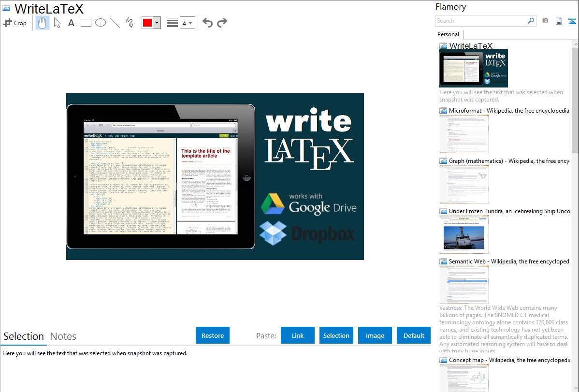Open the Microformat Wikipedia snapshot thumbnail

(x=464, y=134)
